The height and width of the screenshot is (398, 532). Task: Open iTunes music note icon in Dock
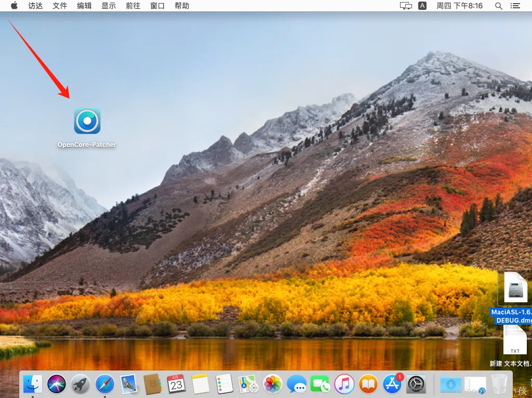(x=344, y=384)
